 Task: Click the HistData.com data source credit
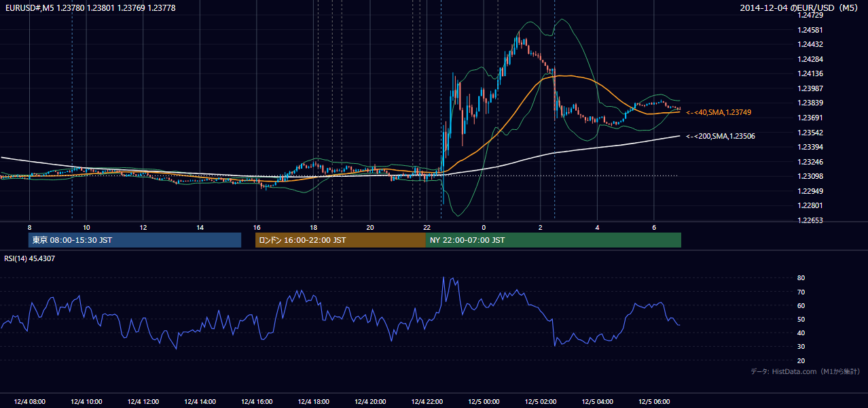pyautogui.click(x=806, y=371)
